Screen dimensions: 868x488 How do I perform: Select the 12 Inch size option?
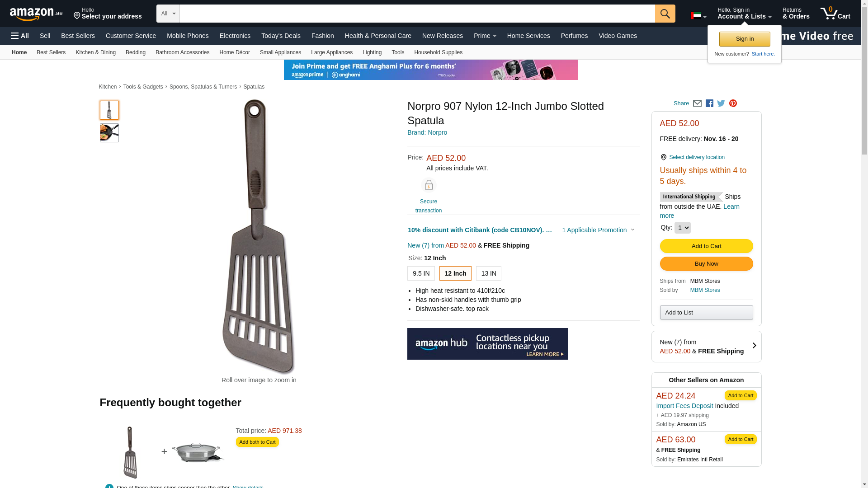[x=455, y=273]
